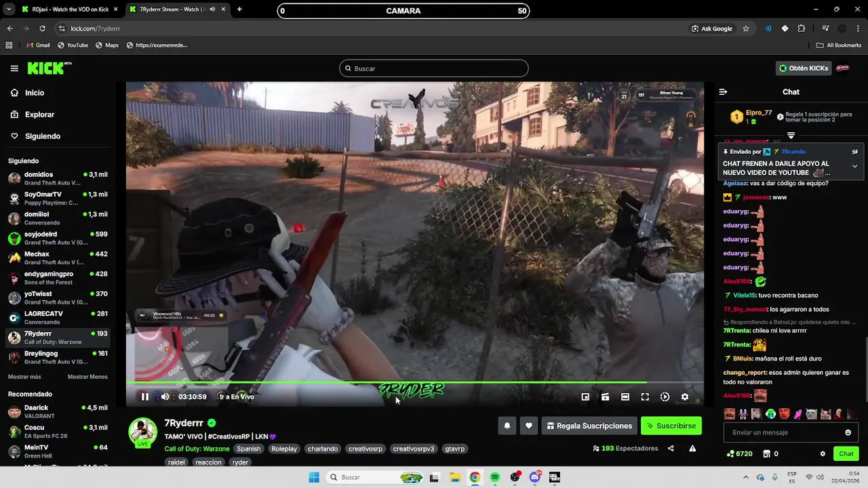Hide the pinned chat message

[854, 152]
